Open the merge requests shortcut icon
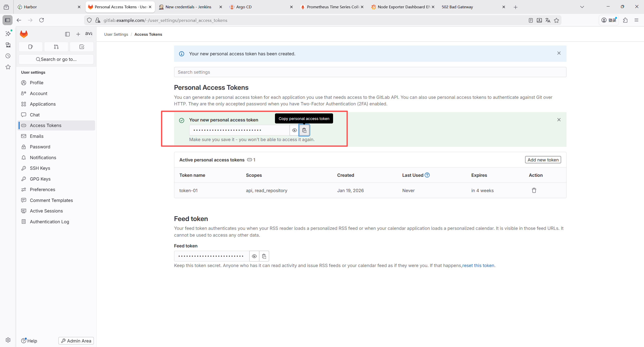644x347 pixels. click(56, 47)
